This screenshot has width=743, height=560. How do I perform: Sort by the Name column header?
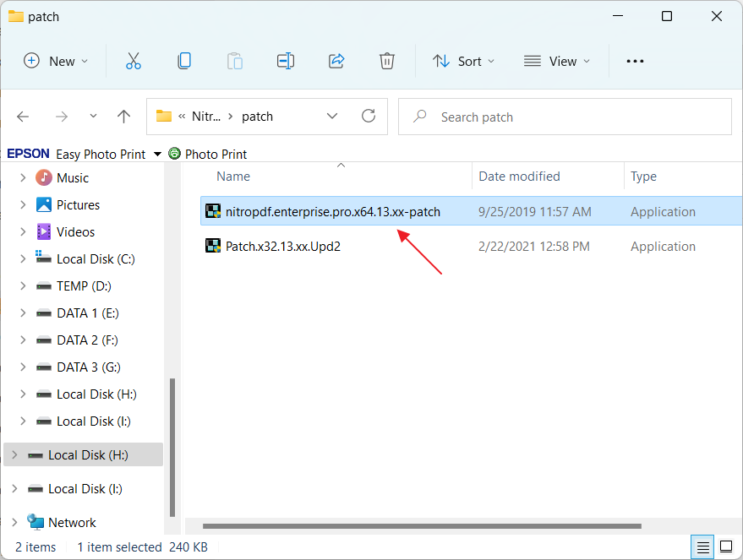pyautogui.click(x=233, y=177)
